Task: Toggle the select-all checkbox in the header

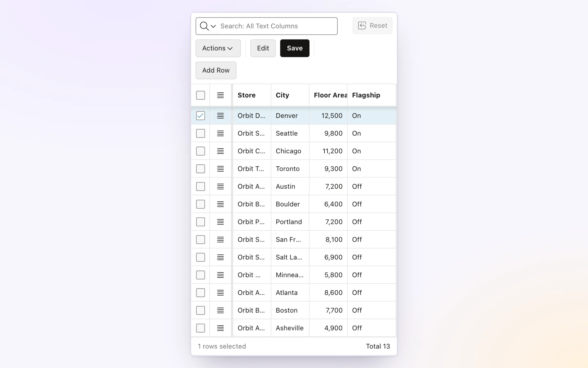Action: (200, 95)
